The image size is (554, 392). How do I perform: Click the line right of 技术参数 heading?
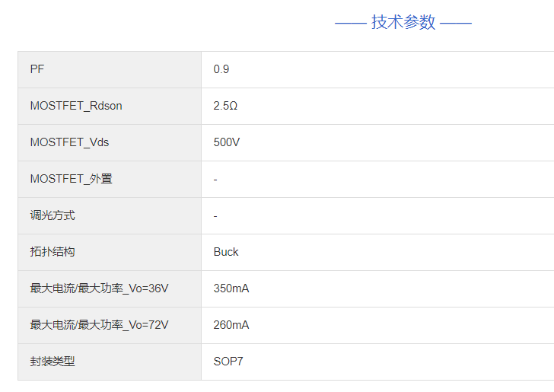pos(456,23)
